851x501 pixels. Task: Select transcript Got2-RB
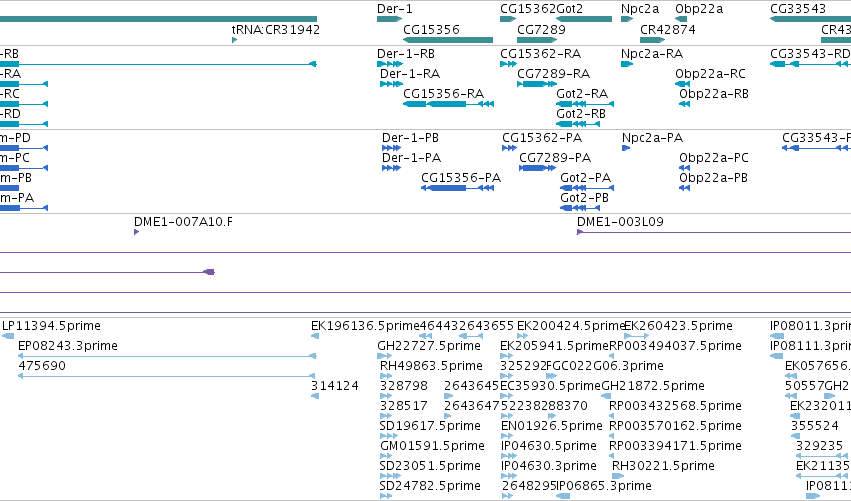point(578,124)
